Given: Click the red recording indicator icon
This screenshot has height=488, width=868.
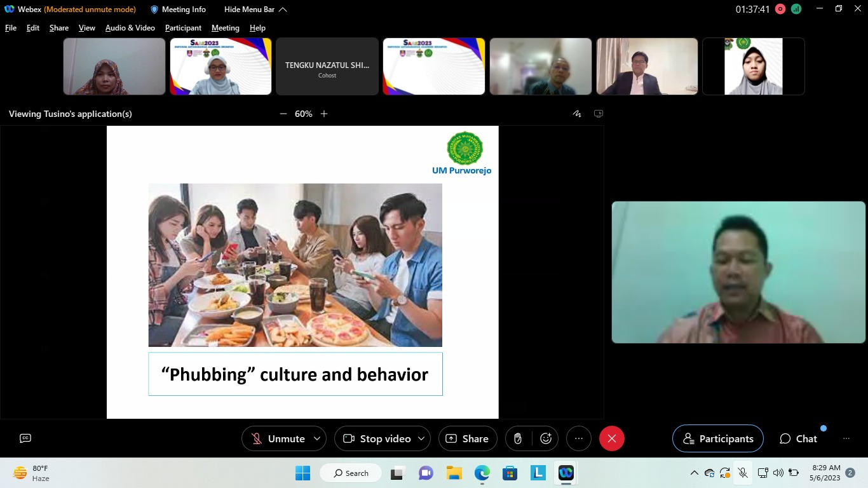Looking at the screenshot, I should coord(780,10).
